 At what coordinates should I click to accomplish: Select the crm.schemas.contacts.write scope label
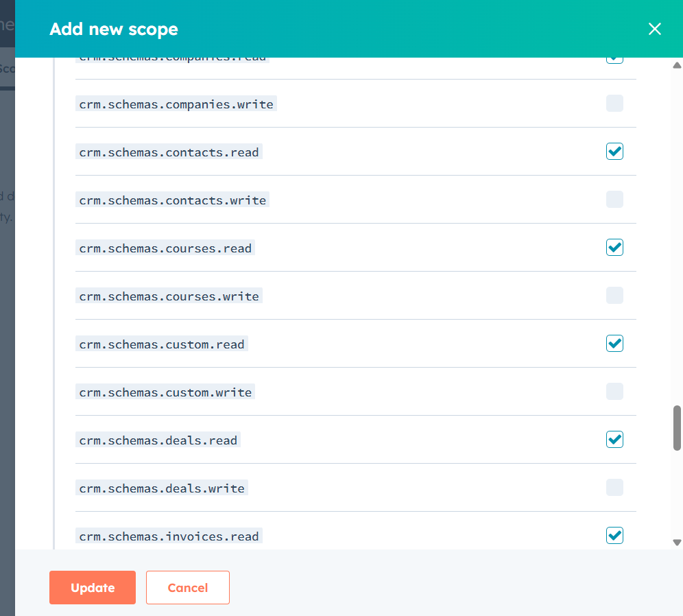click(172, 200)
